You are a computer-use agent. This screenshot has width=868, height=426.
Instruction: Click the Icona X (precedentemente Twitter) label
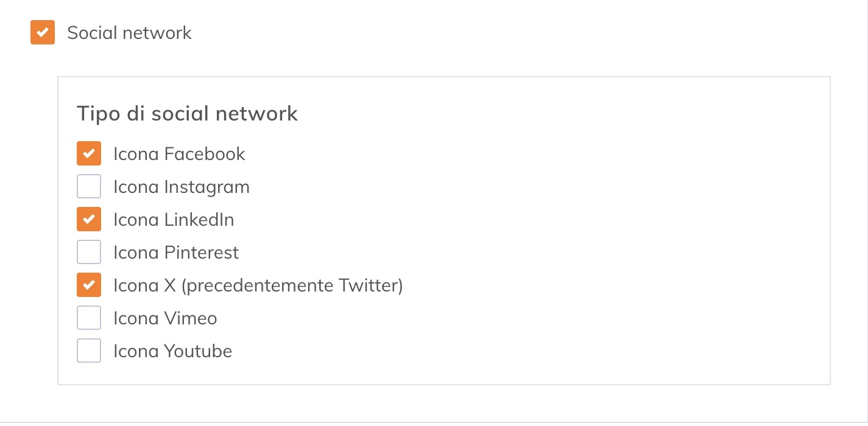tap(258, 285)
